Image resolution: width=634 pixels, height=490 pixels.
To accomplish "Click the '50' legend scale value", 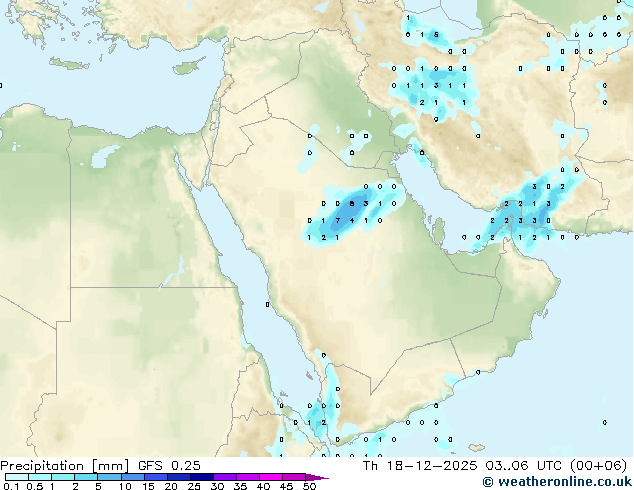I will click(x=309, y=486).
